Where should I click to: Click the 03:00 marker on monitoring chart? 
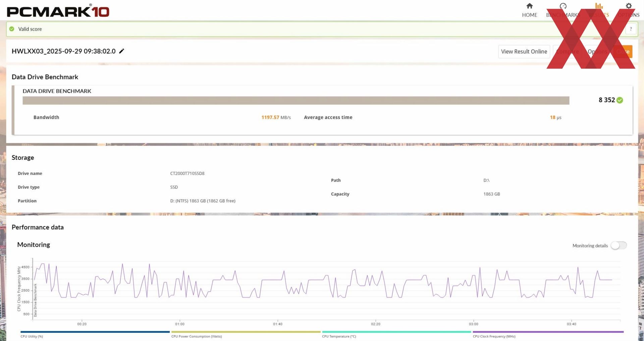(x=474, y=324)
